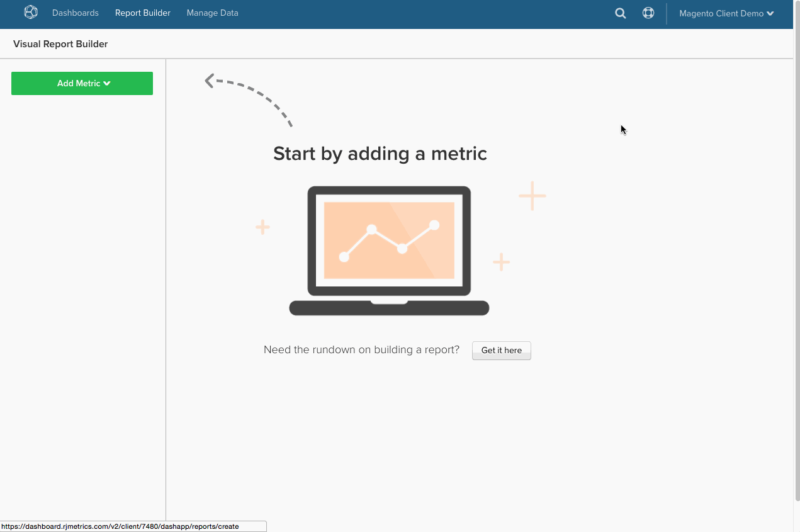The image size is (800, 532).
Task: Click the Need the rundown question text
Action: point(361,349)
